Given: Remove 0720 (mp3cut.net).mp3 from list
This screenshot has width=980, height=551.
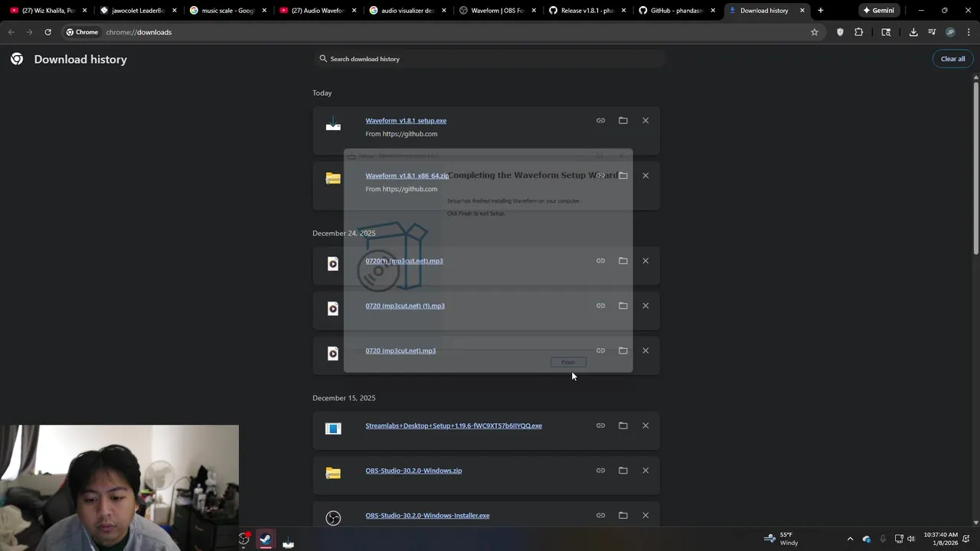Looking at the screenshot, I should [645, 350].
